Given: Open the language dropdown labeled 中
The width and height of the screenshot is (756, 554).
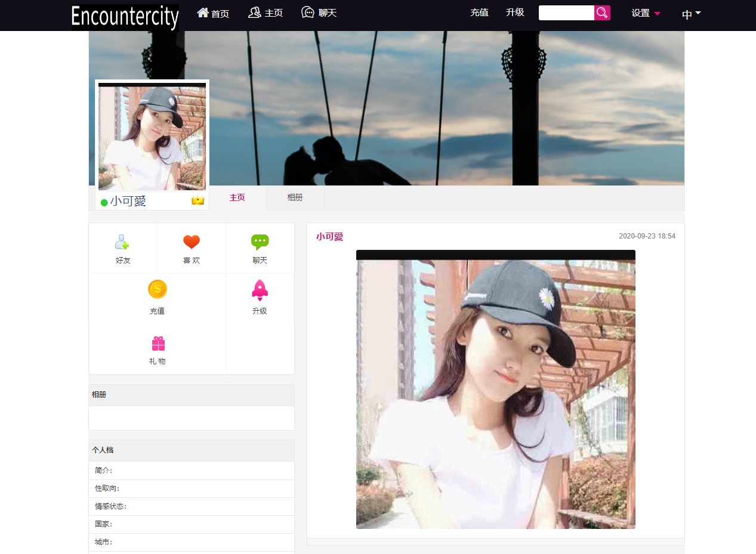Looking at the screenshot, I should point(691,14).
